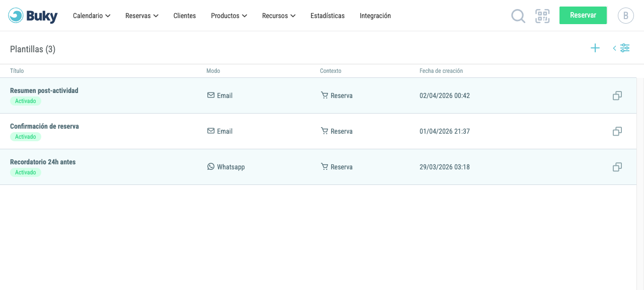644x290 pixels.
Task: Open the Recordatorio 24h antes template
Action: (x=43, y=162)
